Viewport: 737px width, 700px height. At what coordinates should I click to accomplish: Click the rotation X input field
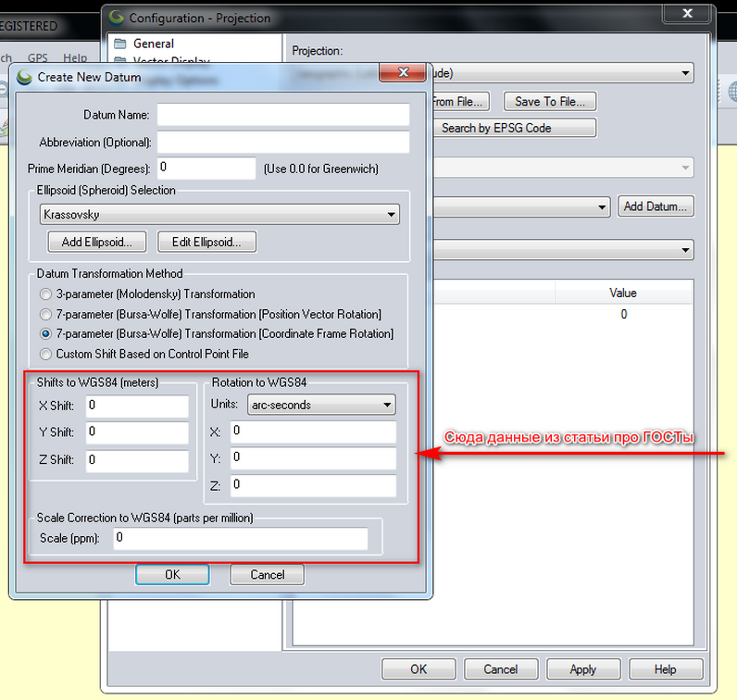click(314, 431)
